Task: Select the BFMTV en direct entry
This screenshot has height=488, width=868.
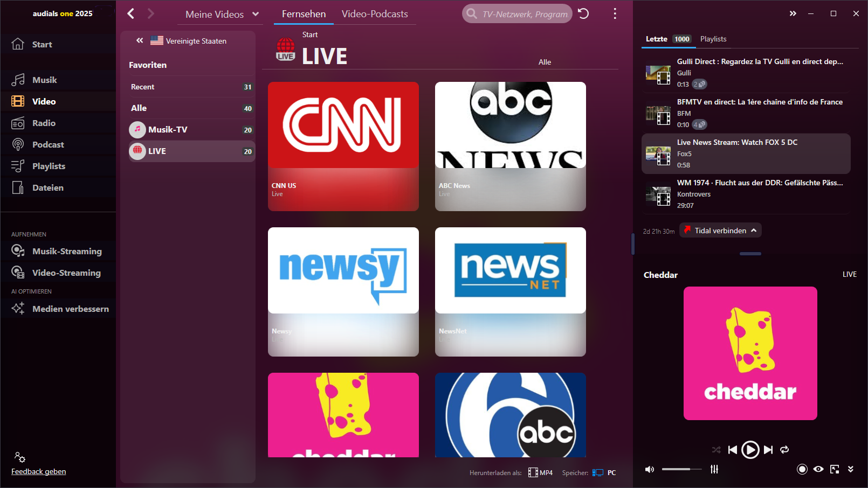Action: 746,113
